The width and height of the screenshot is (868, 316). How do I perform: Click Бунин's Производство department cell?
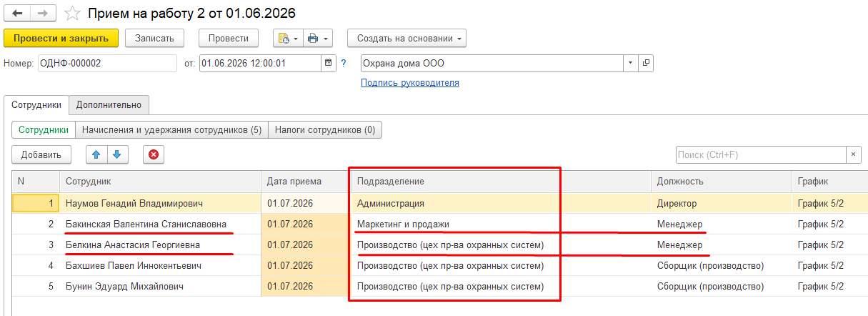coord(500,287)
